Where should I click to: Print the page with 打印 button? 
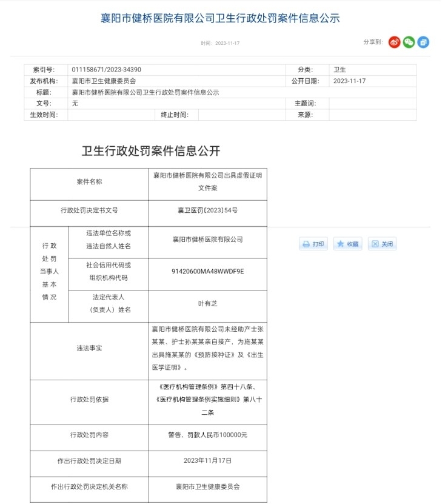pos(313,244)
